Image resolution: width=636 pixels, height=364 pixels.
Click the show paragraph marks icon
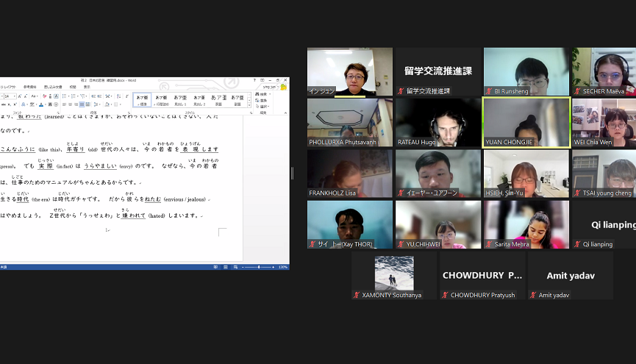126,96
